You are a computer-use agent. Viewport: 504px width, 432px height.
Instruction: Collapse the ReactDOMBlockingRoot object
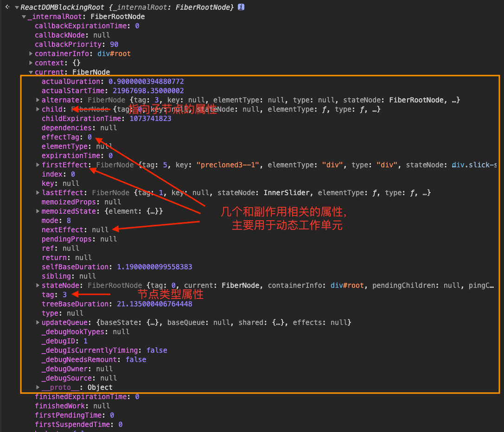pyautogui.click(x=17, y=7)
